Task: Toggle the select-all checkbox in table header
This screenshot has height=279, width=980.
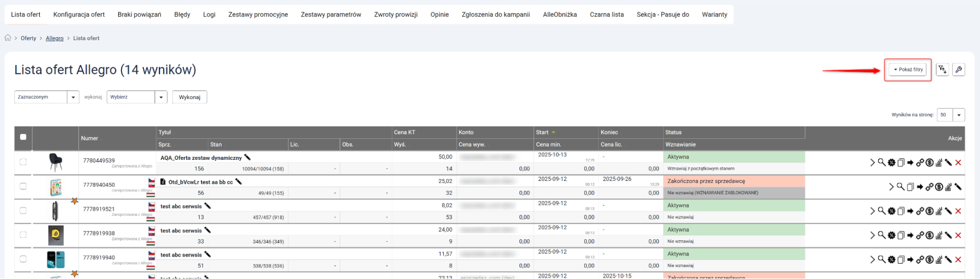Action: [23, 137]
